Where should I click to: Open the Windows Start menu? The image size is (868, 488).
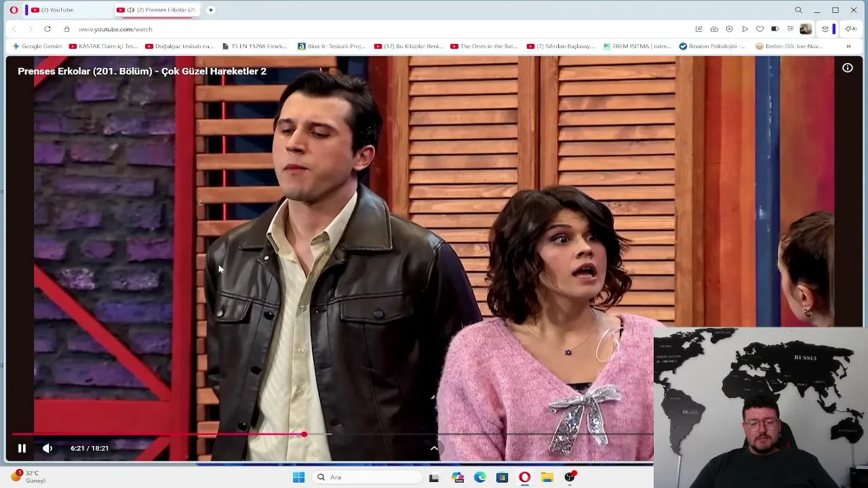tap(298, 477)
